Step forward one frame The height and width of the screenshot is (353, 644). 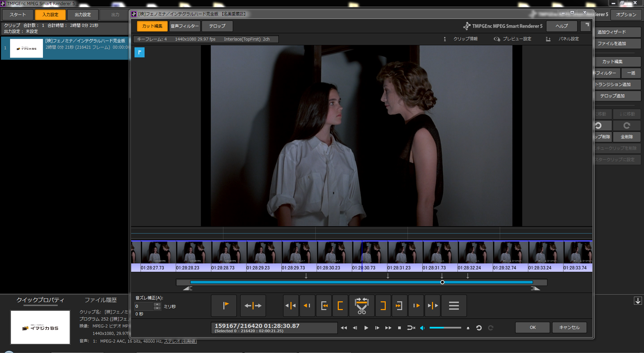(377, 328)
